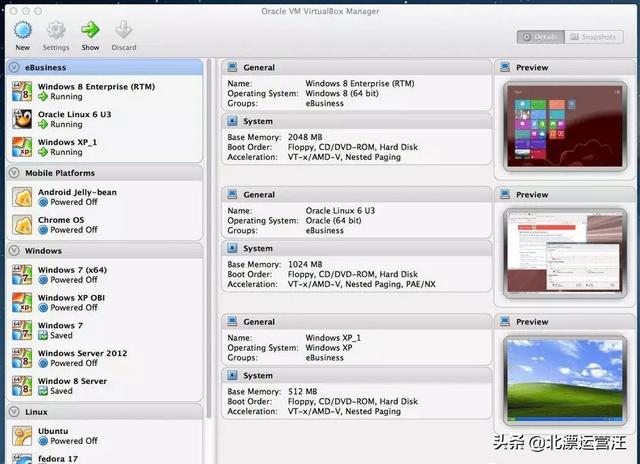Click the Windows 8 preview thumbnail

564,126
